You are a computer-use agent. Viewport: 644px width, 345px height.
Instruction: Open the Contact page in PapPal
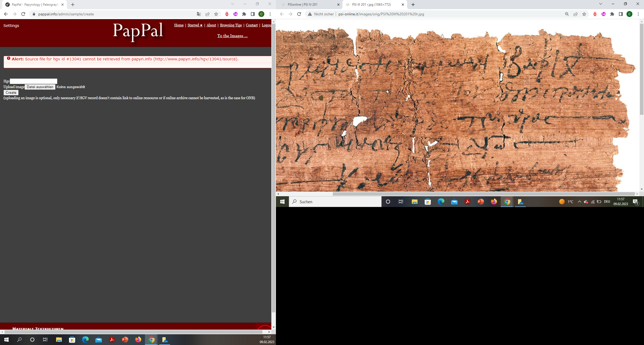click(x=252, y=25)
